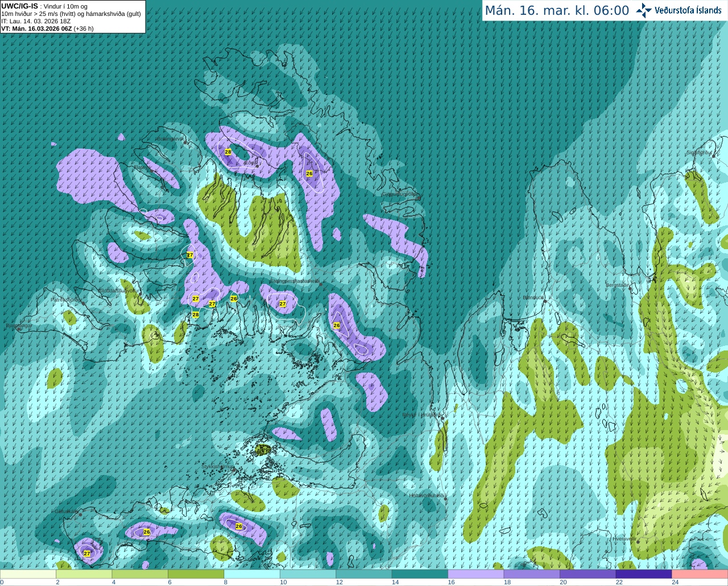
Task: Click the legend tick label '2'
Action: [57, 582]
